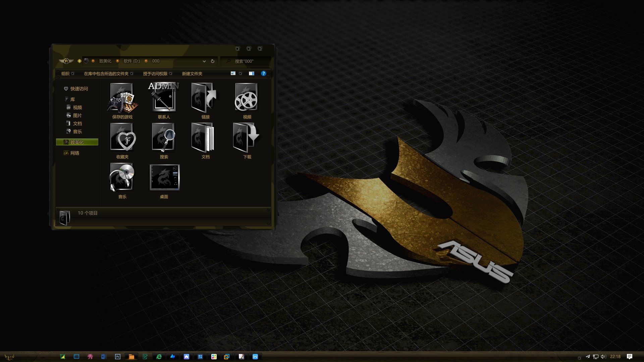The height and width of the screenshot is (362, 644).
Task: Open the 链接 folder icon
Action: (x=205, y=101)
